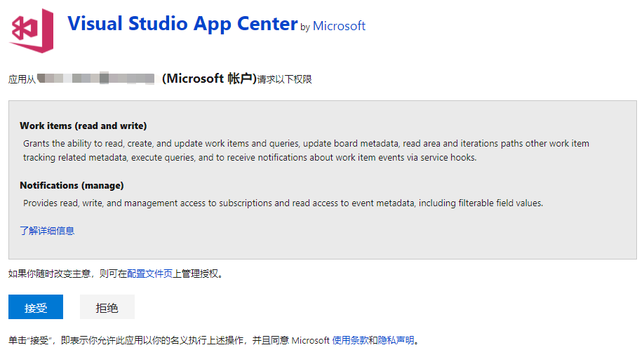
Task: Click the blurred account name text
Action: tap(96, 78)
